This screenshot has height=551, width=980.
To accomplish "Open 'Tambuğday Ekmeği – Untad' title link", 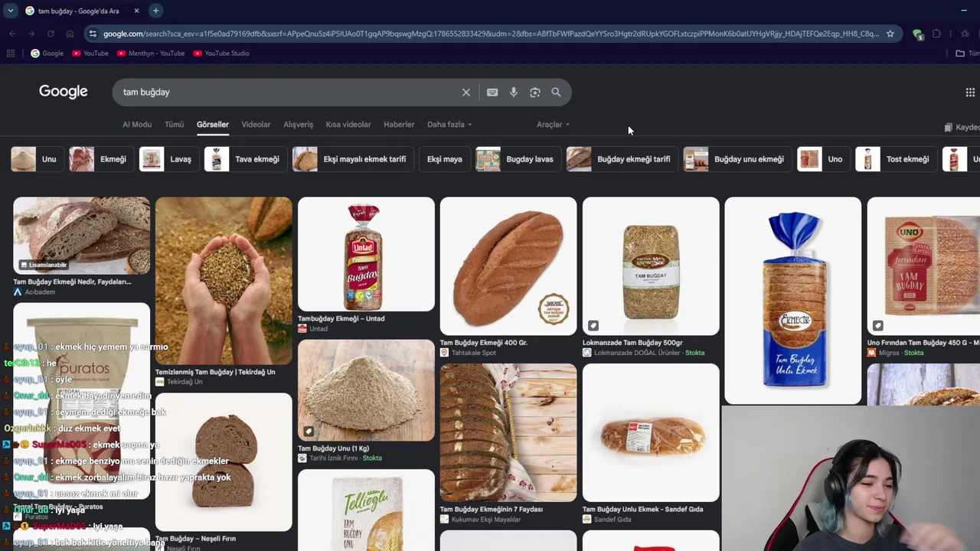I will point(341,318).
